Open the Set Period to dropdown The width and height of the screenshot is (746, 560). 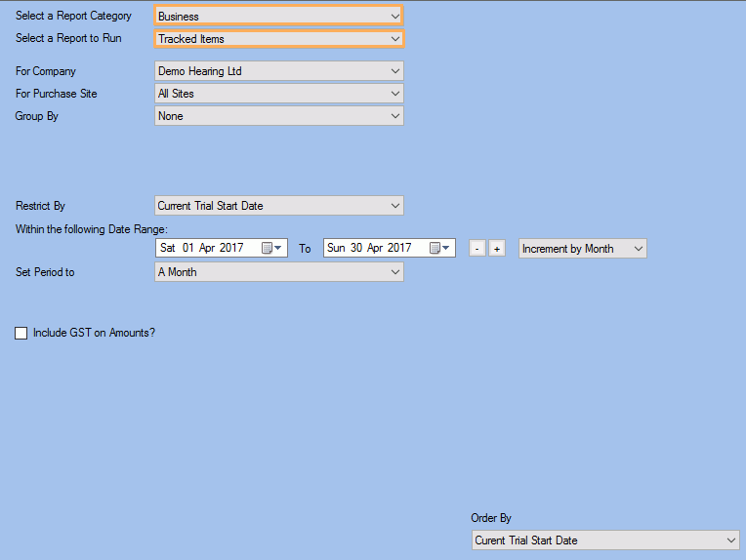279,272
